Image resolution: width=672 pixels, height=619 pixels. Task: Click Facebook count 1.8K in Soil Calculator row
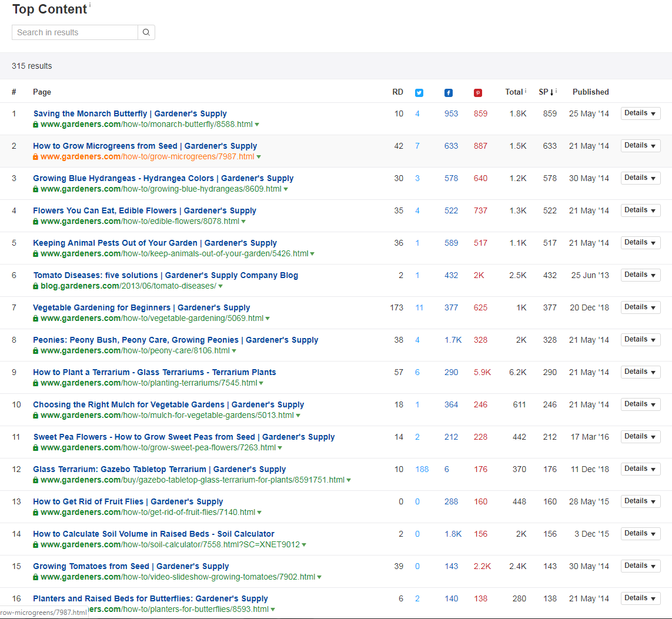(453, 534)
